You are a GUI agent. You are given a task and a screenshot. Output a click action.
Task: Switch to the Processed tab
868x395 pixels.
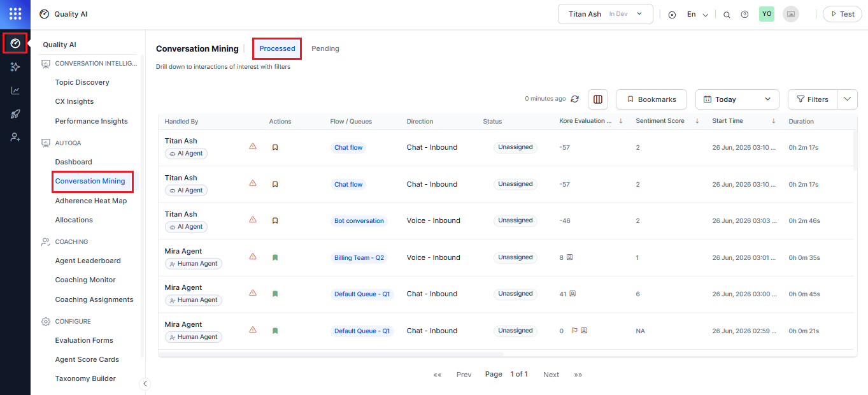tap(277, 48)
